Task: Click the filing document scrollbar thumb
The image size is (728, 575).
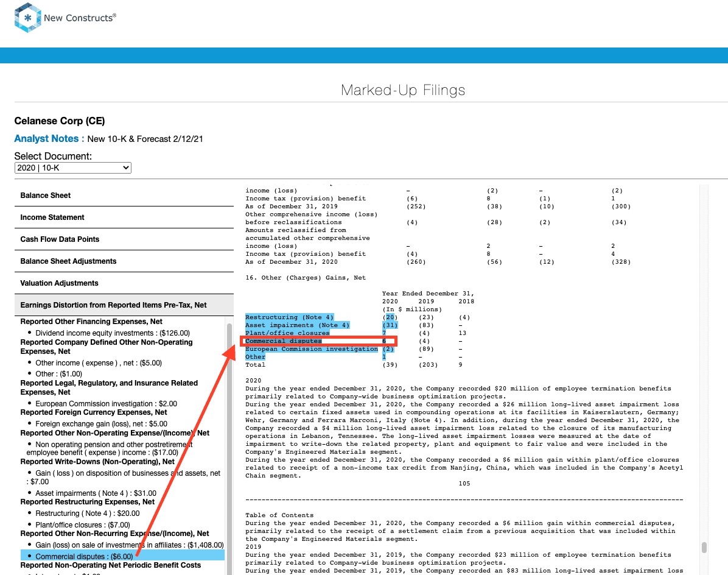Action: pos(704,548)
